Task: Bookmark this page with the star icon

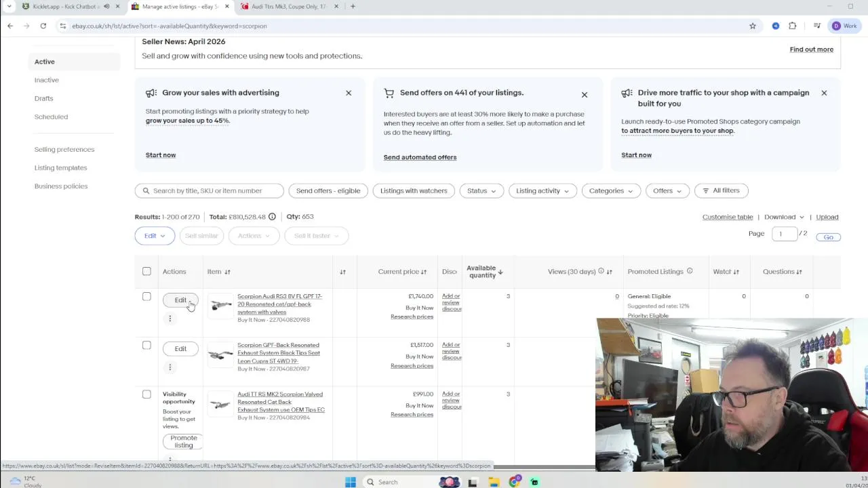Action: coord(752,26)
